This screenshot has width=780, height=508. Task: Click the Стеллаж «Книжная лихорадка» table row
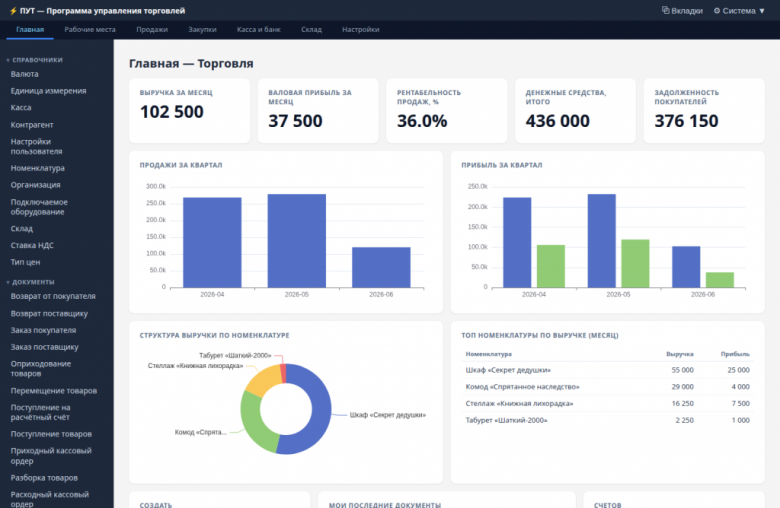tap(607, 404)
